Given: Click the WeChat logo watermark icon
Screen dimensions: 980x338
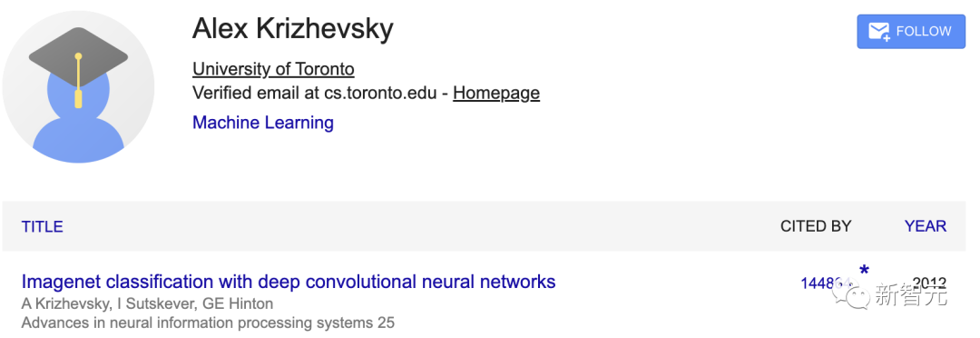Looking at the screenshot, I should (849, 294).
